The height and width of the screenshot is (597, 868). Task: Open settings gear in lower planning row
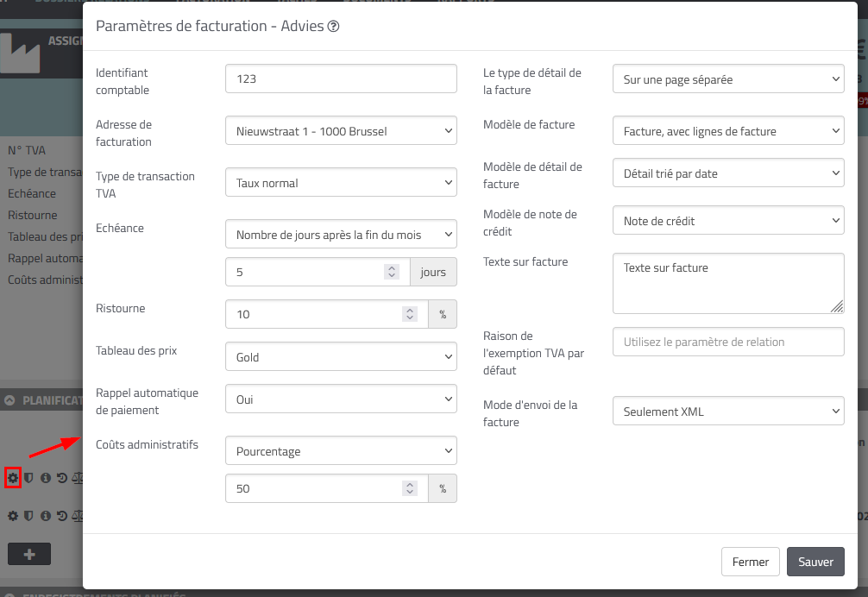coord(13,516)
